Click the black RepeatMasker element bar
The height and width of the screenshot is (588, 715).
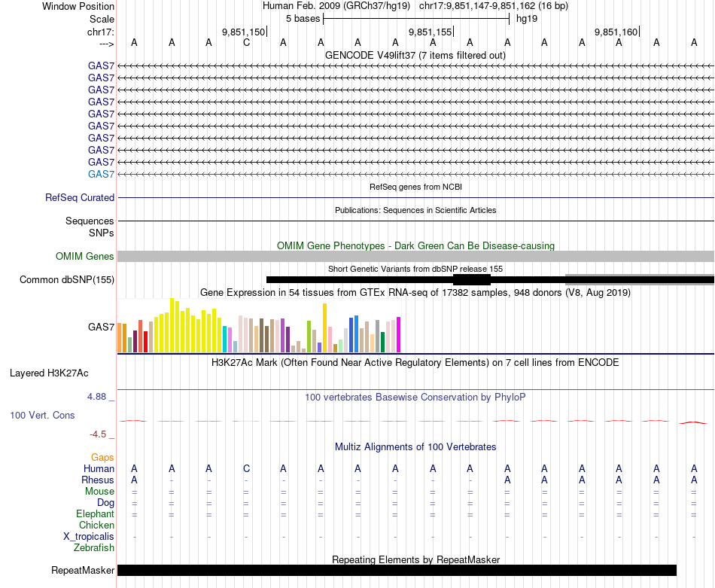point(397,570)
